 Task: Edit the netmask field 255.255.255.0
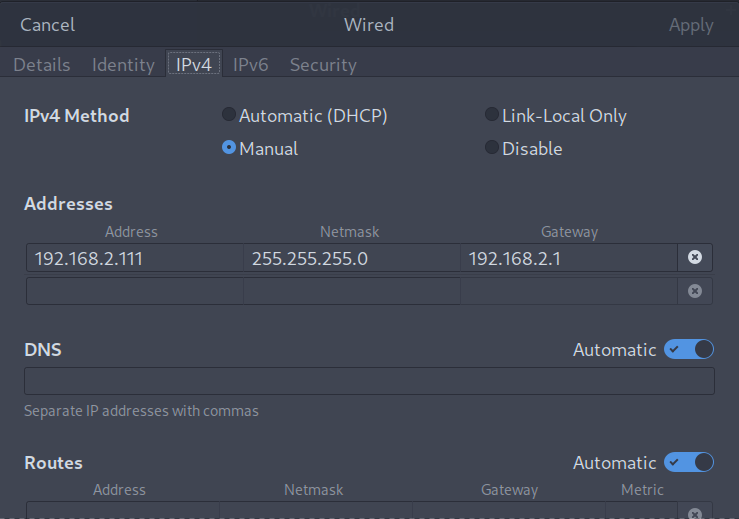click(x=352, y=258)
